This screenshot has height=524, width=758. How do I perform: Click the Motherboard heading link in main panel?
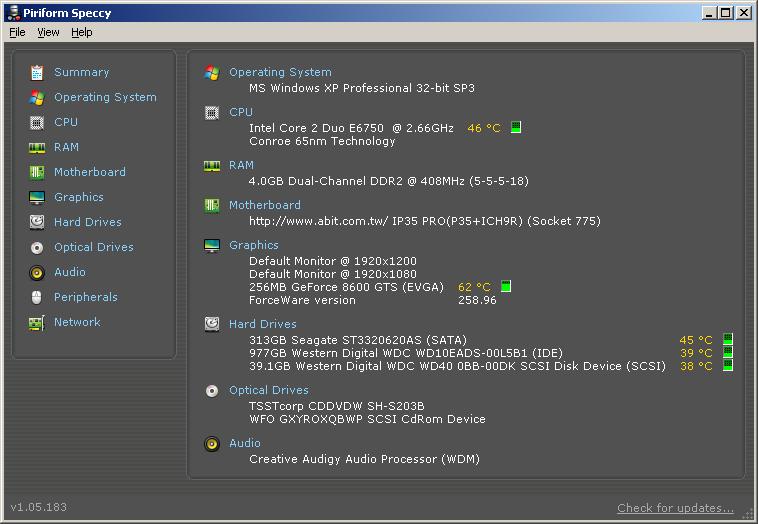pos(265,205)
